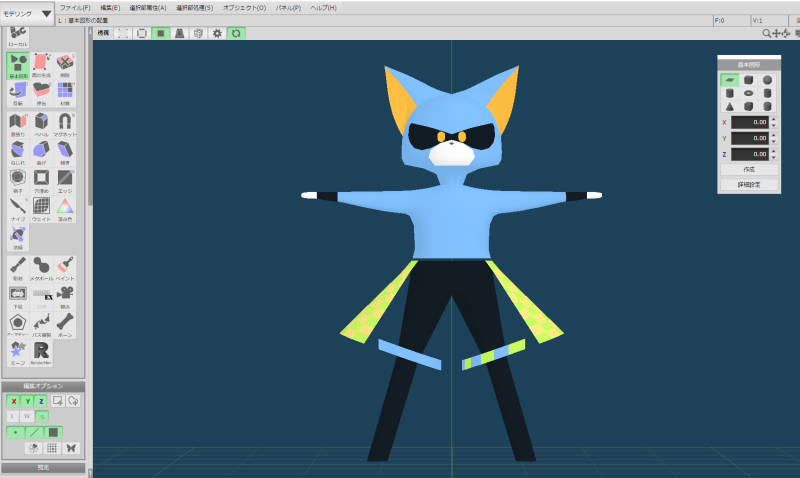Click the 詳細設定 (detailed settings) button

point(749,185)
